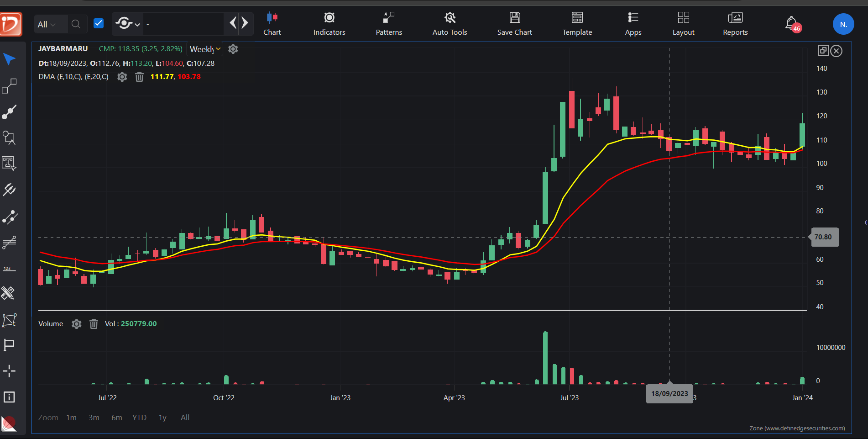Open the Layout options
Viewport: 868px width, 439px height.
[683, 24]
